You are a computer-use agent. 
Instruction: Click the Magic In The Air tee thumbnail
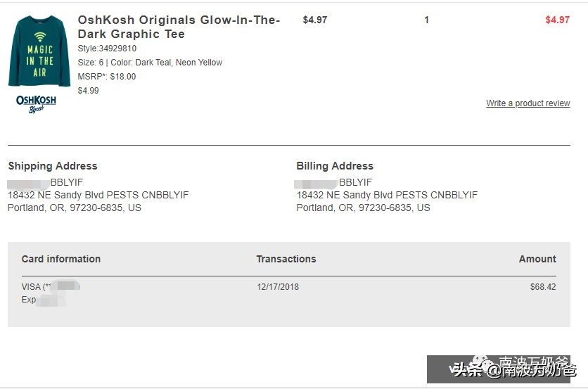point(39,51)
